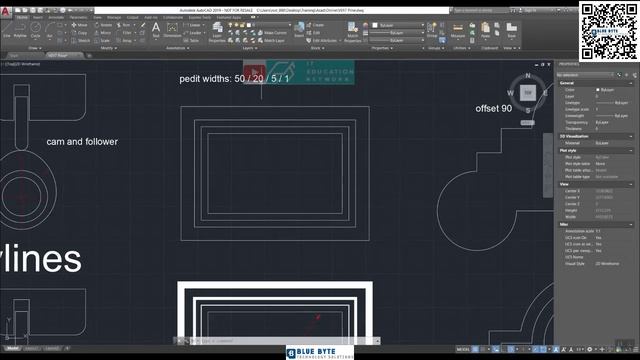
Task: Activate the Mirror command
Action: [102, 33]
